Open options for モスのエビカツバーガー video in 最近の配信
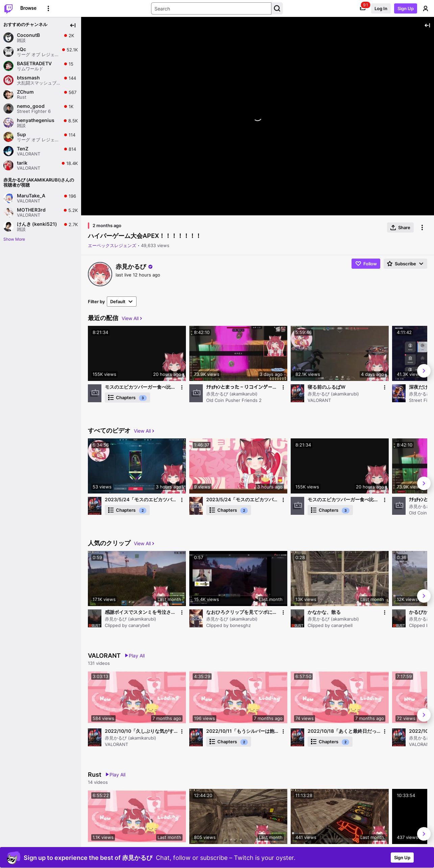 (x=182, y=387)
